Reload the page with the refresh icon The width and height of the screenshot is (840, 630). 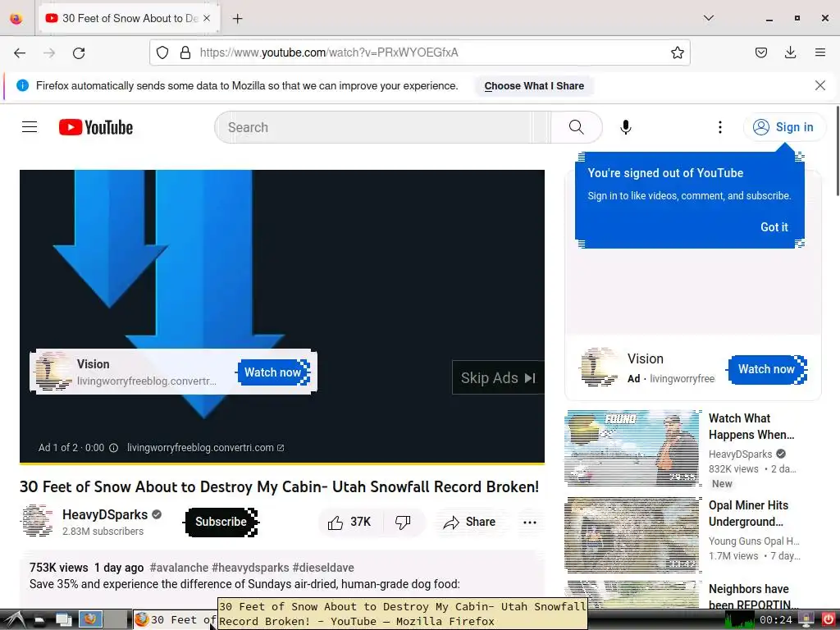(79, 52)
